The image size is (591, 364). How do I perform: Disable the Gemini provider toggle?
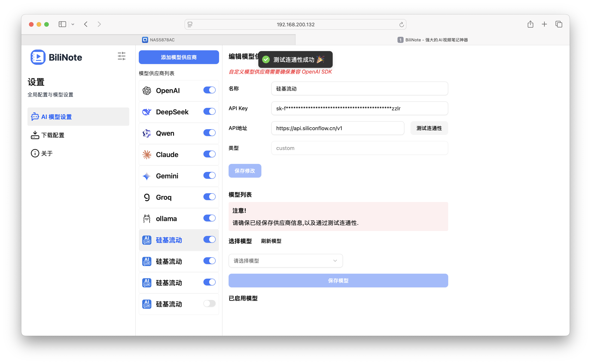[209, 175]
